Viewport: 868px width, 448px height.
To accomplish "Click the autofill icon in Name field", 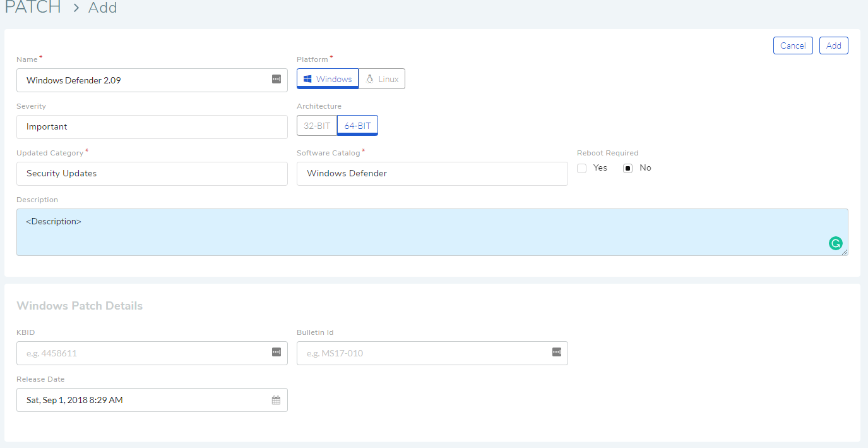I will click(x=276, y=80).
